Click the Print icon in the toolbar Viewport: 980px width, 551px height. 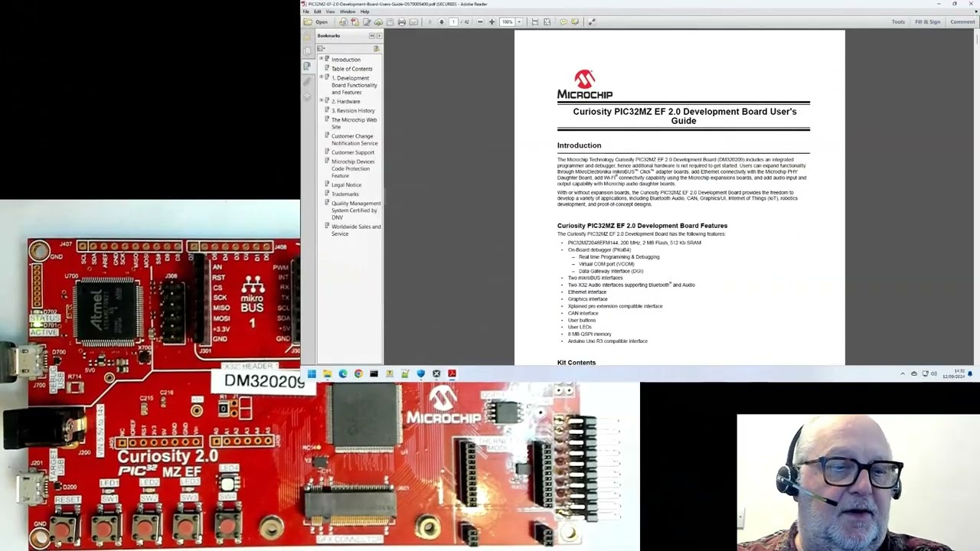pyautogui.click(x=401, y=22)
